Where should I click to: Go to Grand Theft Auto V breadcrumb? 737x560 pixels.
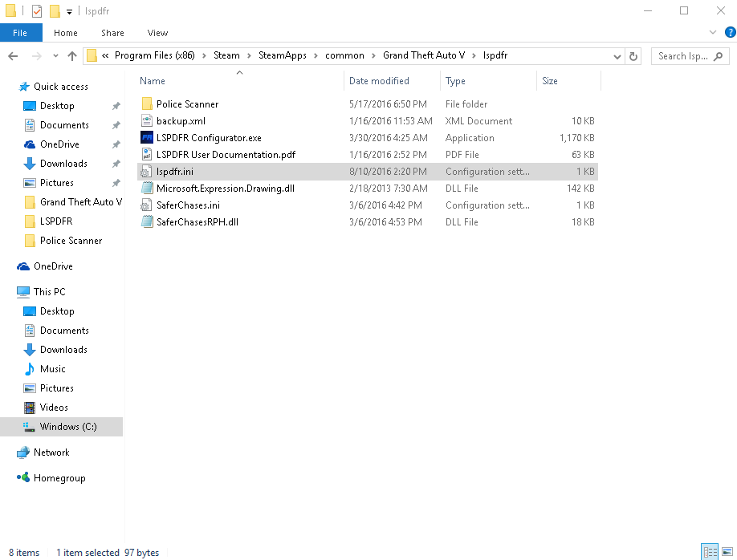[424, 55]
